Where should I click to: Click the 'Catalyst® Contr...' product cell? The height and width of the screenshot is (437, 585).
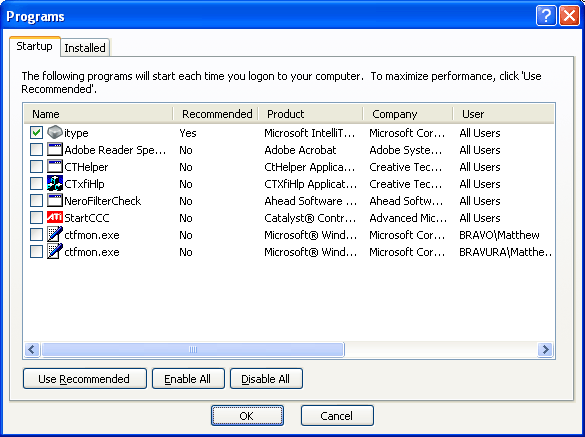[310, 218]
